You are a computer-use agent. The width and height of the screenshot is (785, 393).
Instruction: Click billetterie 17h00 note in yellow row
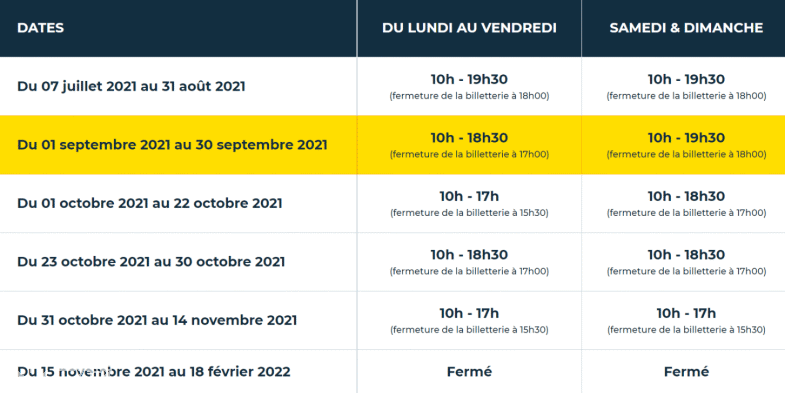click(x=469, y=154)
